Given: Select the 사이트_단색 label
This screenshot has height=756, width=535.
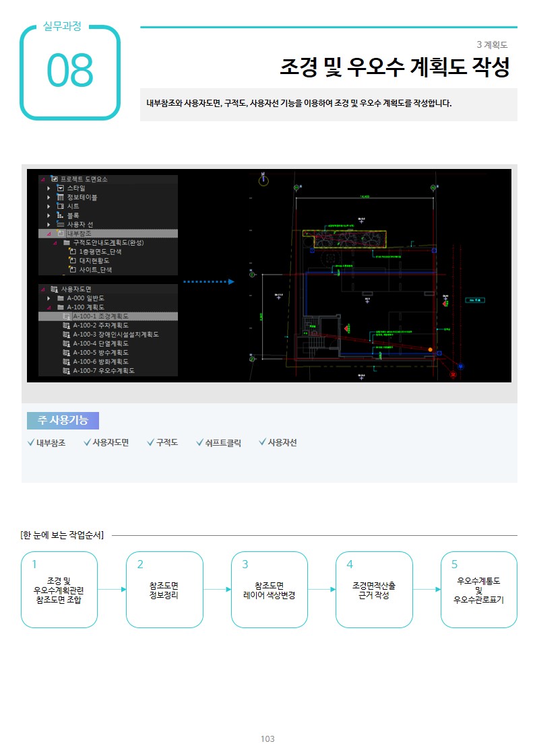Looking at the screenshot, I should 96,270.
